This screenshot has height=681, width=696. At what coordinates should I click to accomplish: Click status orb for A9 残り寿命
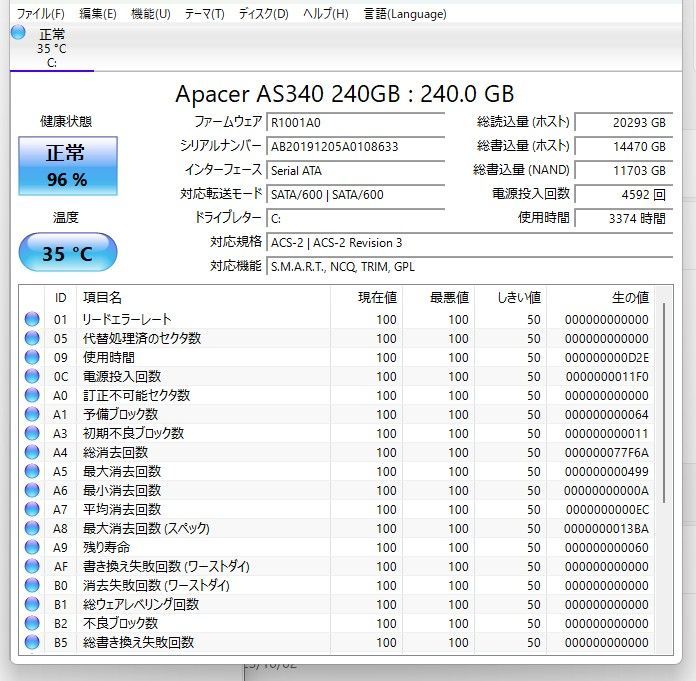pos(32,547)
